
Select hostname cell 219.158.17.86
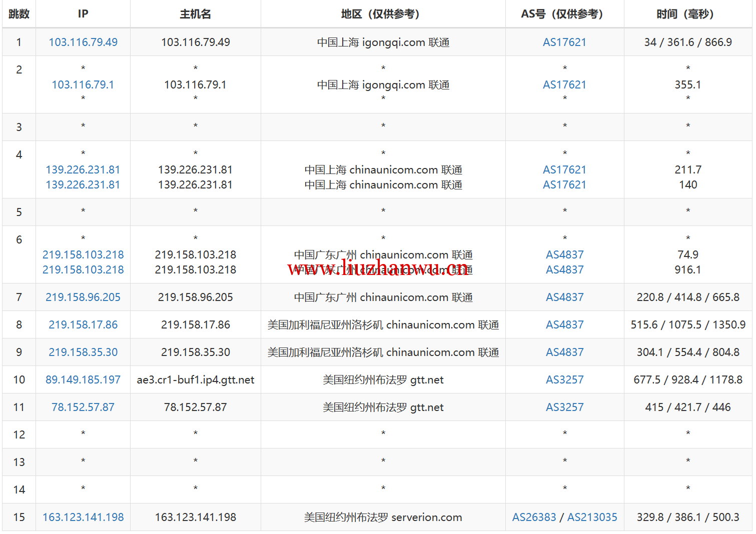point(195,324)
